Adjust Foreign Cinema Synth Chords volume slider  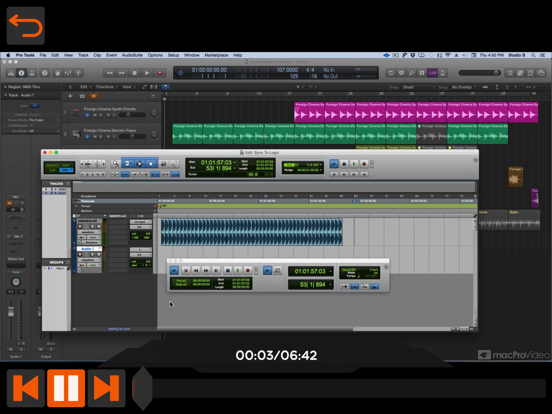(132, 115)
